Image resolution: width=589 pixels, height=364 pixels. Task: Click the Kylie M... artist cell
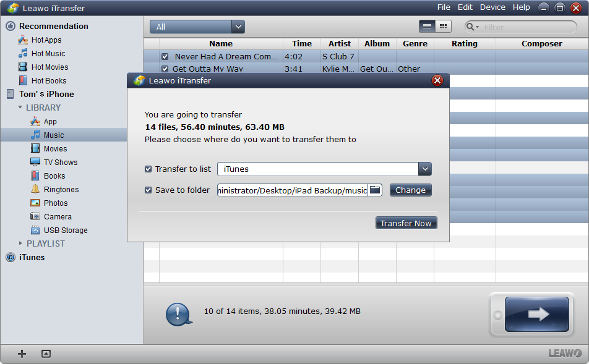click(340, 69)
